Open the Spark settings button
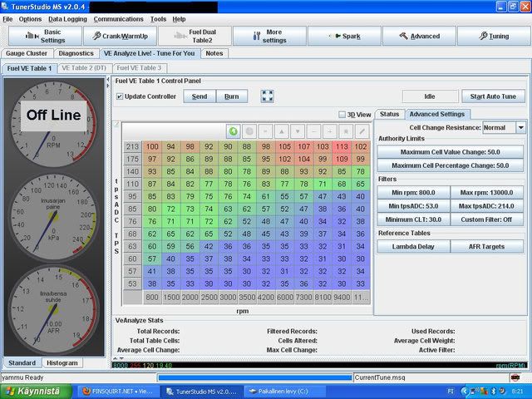The height and width of the screenshot is (399, 532). [344, 36]
